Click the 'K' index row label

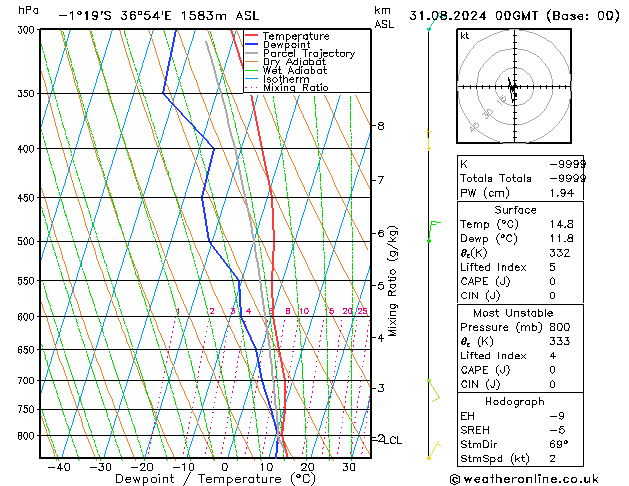pyautogui.click(x=464, y=164)
